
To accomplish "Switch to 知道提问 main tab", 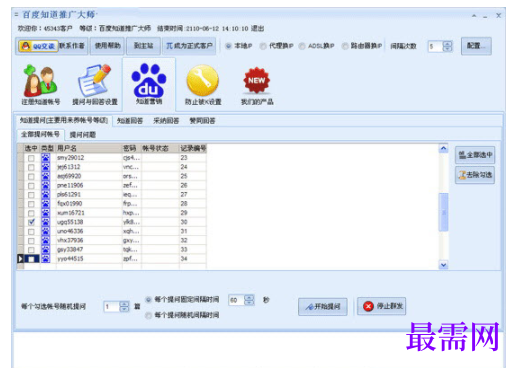I will pos(63,120).
